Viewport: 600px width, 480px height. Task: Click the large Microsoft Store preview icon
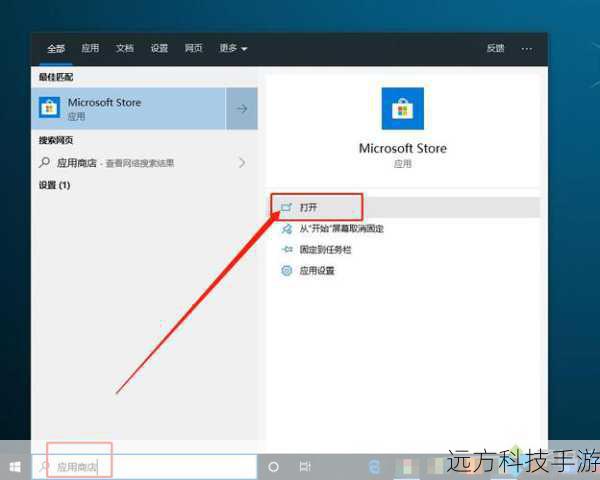click(403, 108)
